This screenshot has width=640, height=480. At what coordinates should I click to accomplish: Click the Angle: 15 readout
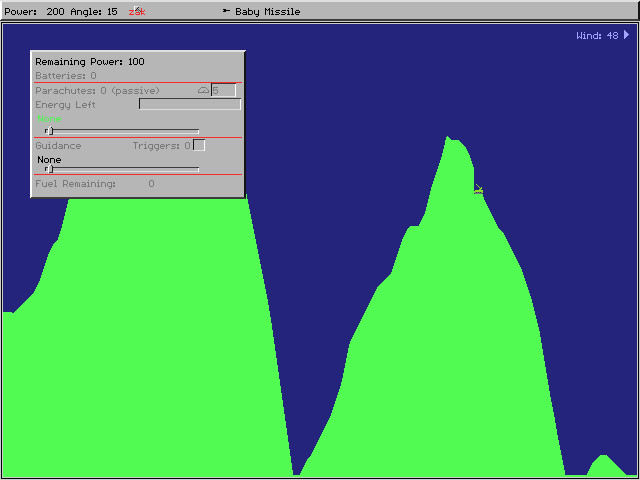(x=93, y=12)
